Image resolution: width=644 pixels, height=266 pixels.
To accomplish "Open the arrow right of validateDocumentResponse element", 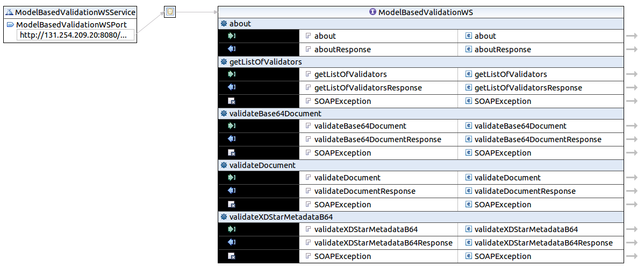I will [632, 191].
